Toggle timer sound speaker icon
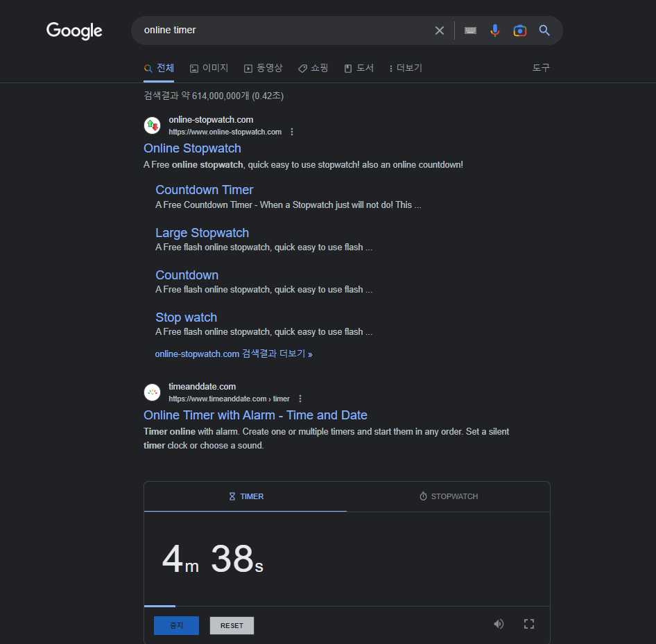Viewport: 656px width, 644px height. coord(499,625)
